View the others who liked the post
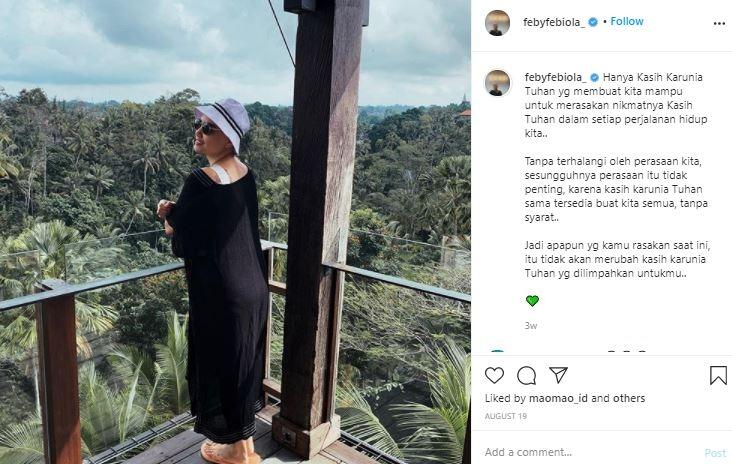Viewport: 732px width, 464px height. [x=628, y=398]
